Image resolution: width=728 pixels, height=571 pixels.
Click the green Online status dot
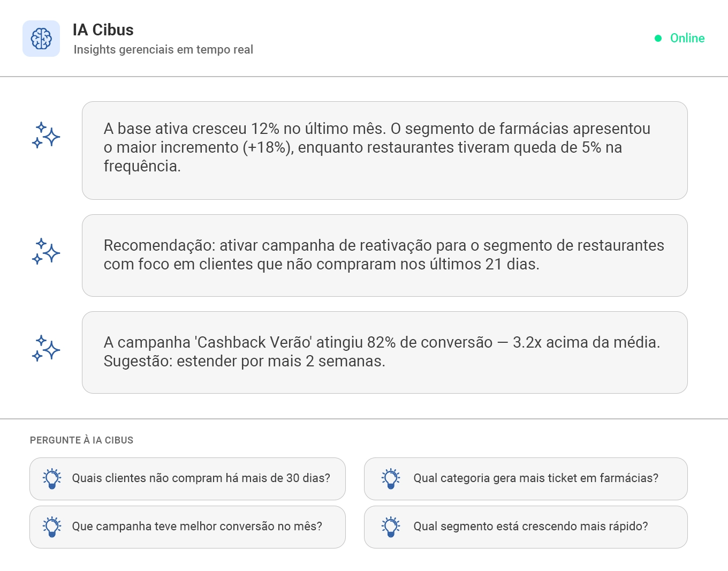[x=658, y=38]
